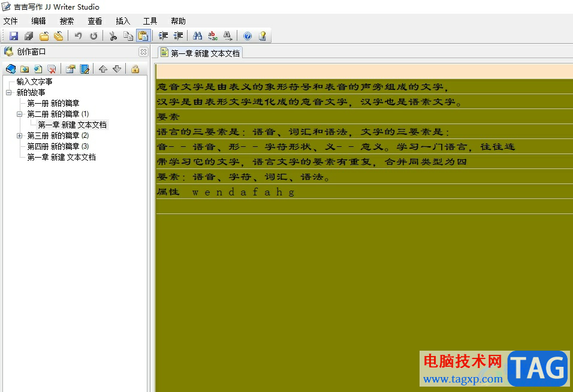This screenshot has width=573, height=392.
Task: Select 第三册 新的篇章 (2) tree item
Action: click(58, 135)
